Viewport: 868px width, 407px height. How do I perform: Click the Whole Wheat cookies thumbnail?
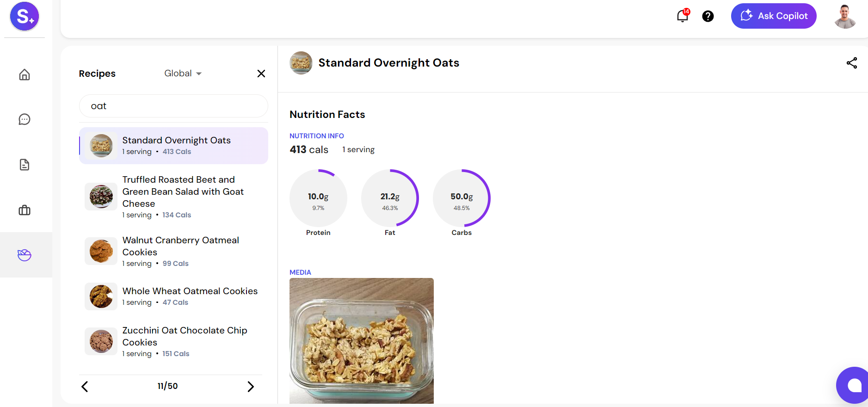(101, 296)
